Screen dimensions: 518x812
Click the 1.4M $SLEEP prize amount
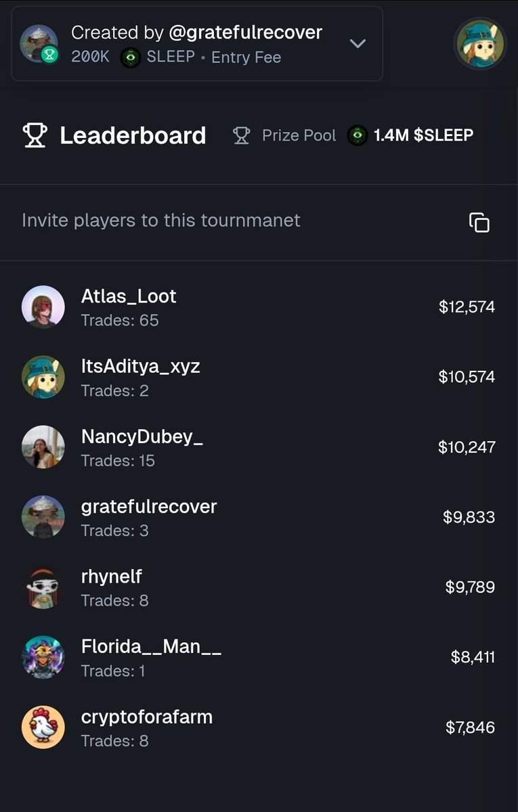click(424, 135)
